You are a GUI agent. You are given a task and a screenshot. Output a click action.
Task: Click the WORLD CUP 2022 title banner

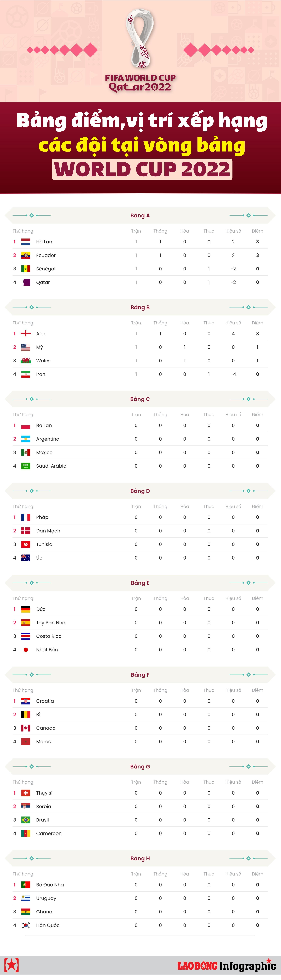pos(142,170)
